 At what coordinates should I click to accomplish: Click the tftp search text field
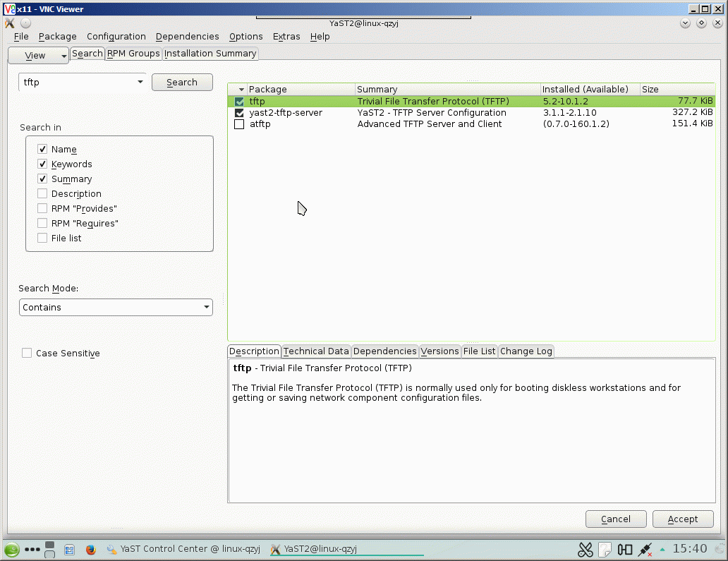click(x=77, y=82)
